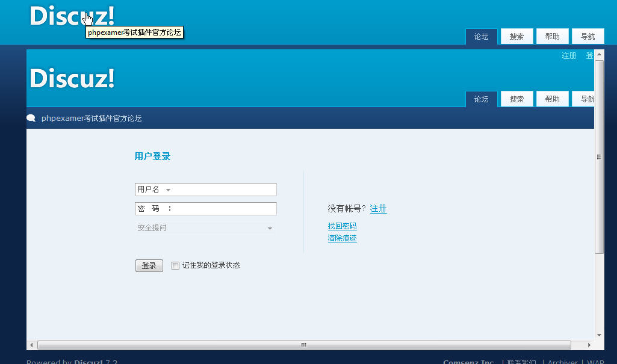This screenshot has width=617, height=364.
Task: Check 记住我的登录状态 checkbox
Action: (176, 266)
